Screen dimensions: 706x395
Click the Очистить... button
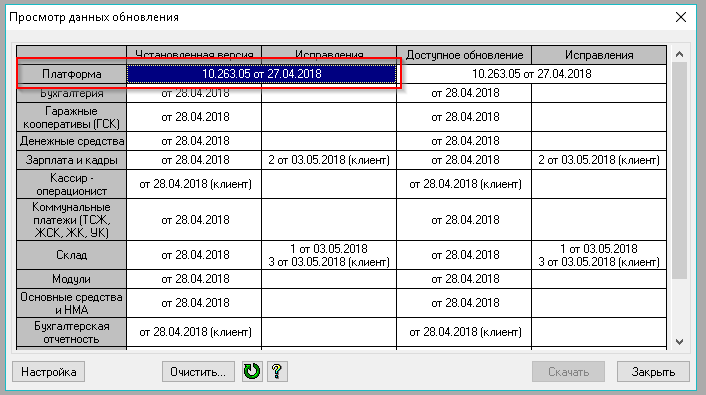point(198,372)
